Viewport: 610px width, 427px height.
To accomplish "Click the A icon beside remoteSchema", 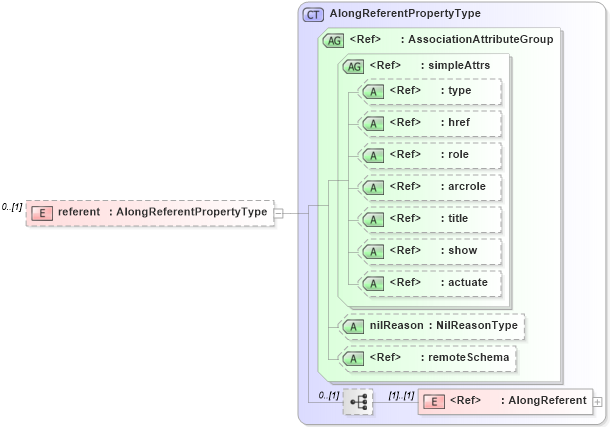I will coord(353,359).
